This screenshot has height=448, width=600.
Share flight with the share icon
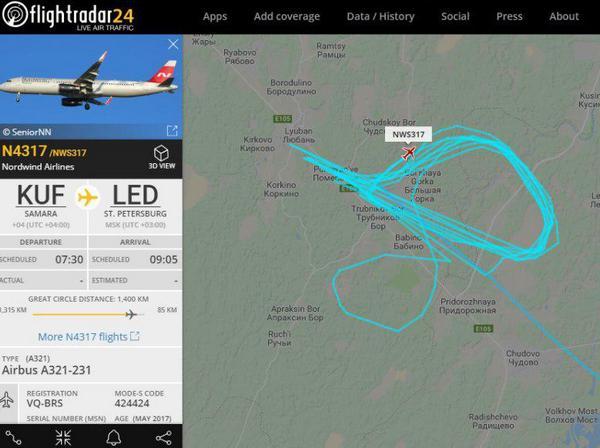(164, 438)
